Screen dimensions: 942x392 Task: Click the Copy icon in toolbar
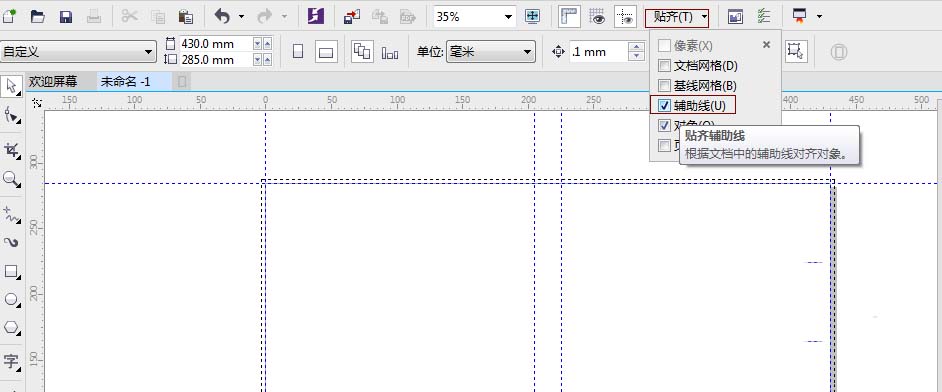(x=158, y=17)
